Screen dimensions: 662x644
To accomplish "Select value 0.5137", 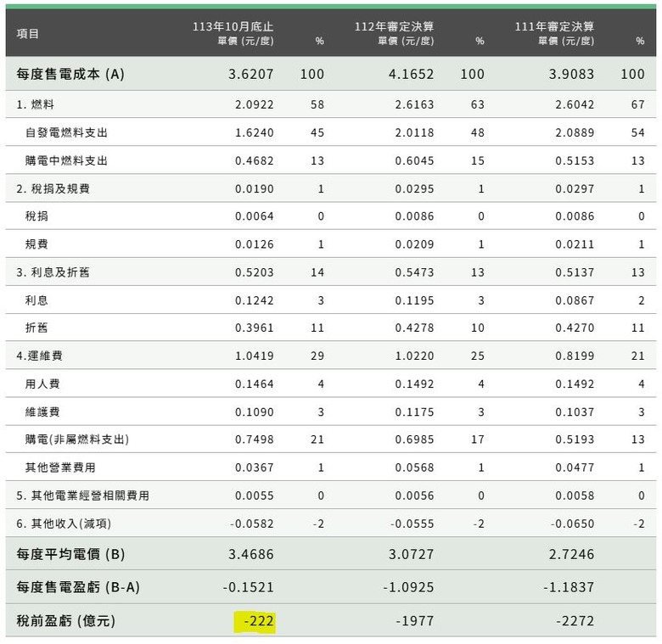I will (575, 272).
